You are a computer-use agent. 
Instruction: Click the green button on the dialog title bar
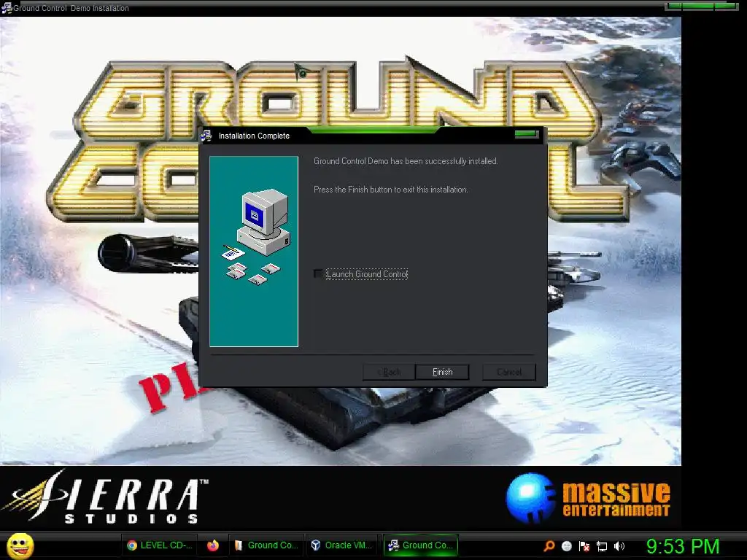(x=527, y=135)
